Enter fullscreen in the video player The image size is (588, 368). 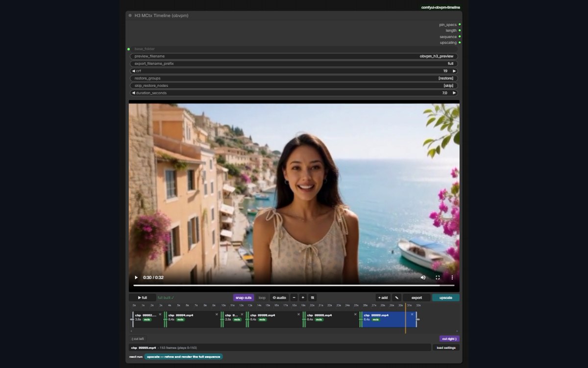(438, 277)
